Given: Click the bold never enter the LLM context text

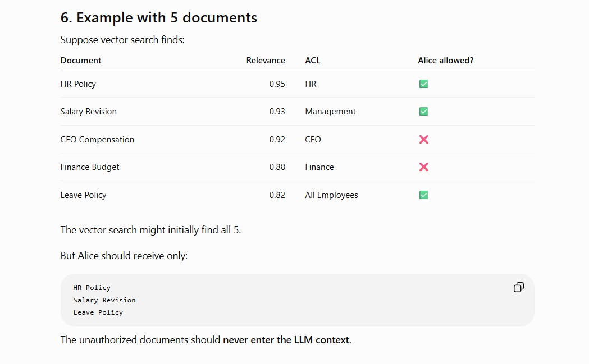Looking at the screenshot, I should (286, 340).
